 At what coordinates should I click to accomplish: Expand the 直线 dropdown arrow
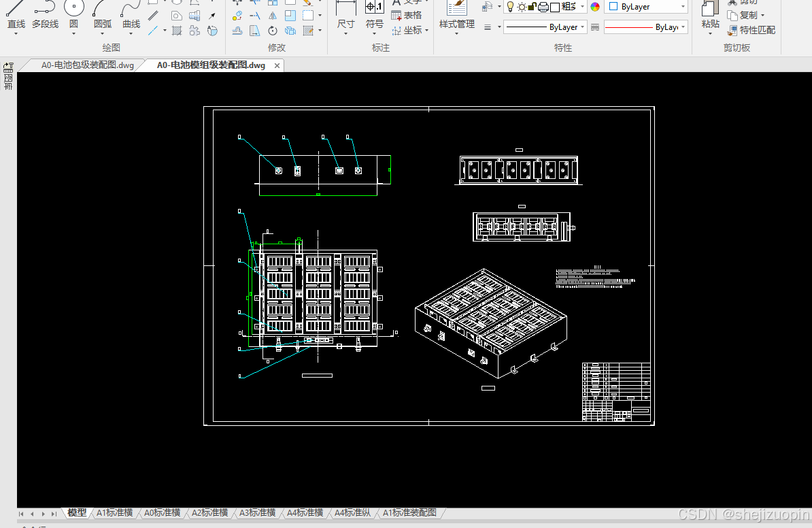(x=16, y=33)
